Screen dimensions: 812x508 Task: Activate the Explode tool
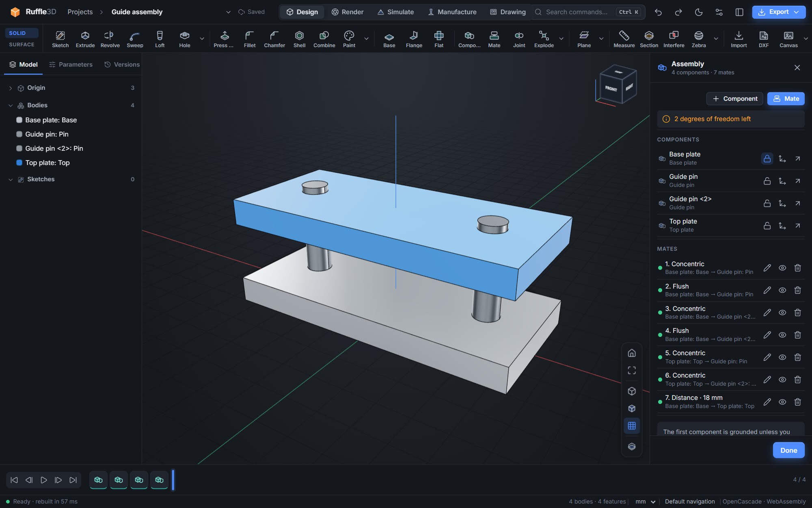click(x=544, y=39)
